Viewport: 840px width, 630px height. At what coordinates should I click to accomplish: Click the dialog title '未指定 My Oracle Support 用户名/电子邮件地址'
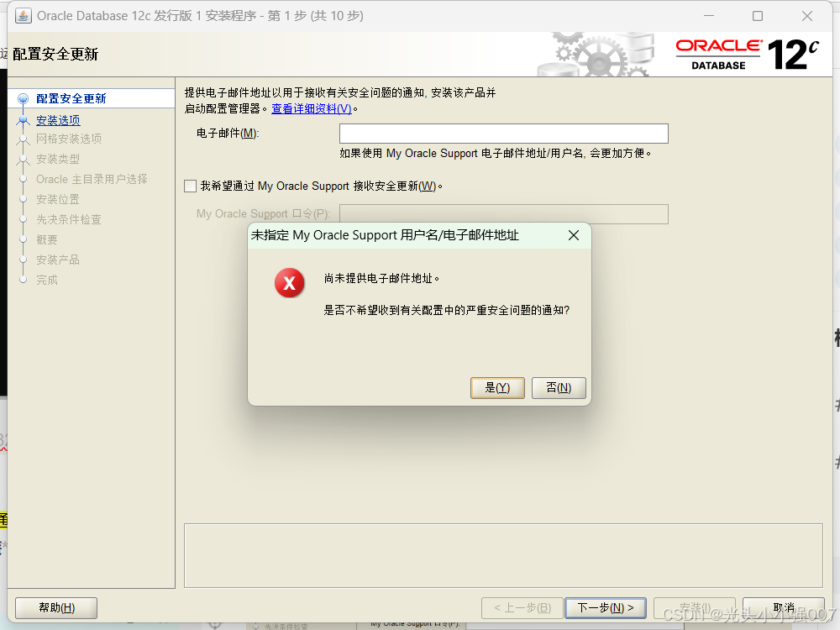tap(385, 235)
